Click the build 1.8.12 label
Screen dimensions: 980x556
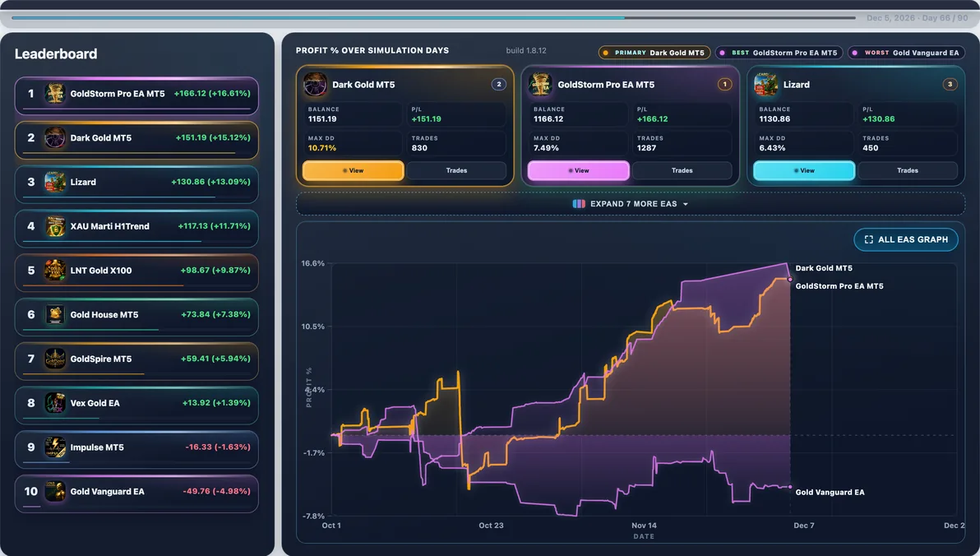pos(526,51)
